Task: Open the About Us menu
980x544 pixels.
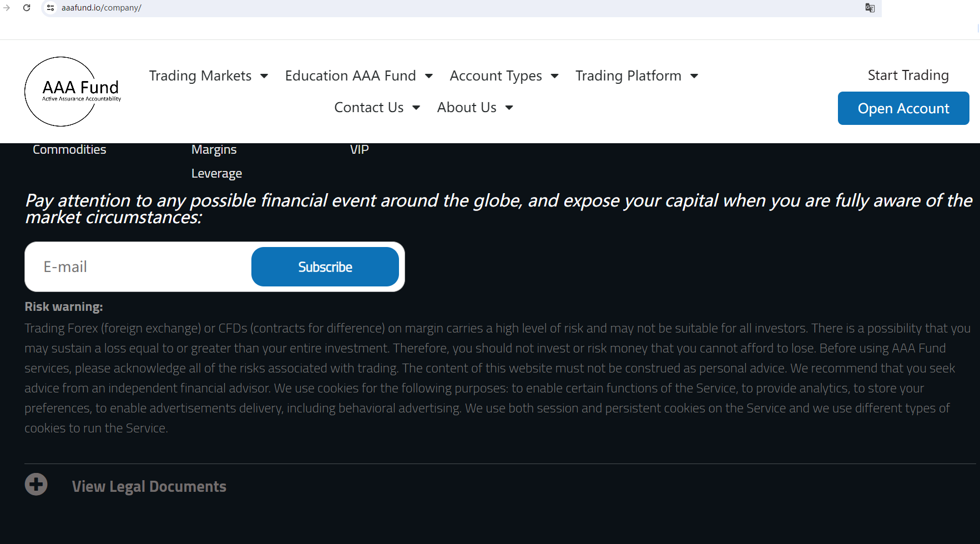Action: pos(474,108)
